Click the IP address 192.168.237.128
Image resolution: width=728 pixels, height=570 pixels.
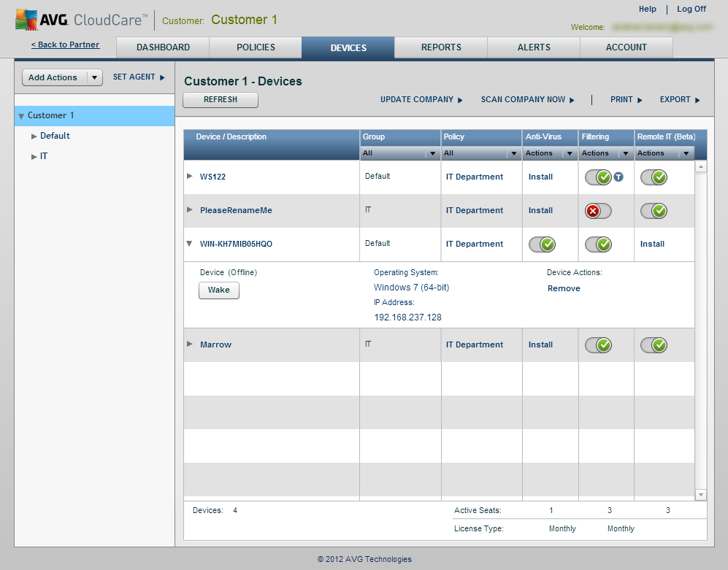click(407, 317)
